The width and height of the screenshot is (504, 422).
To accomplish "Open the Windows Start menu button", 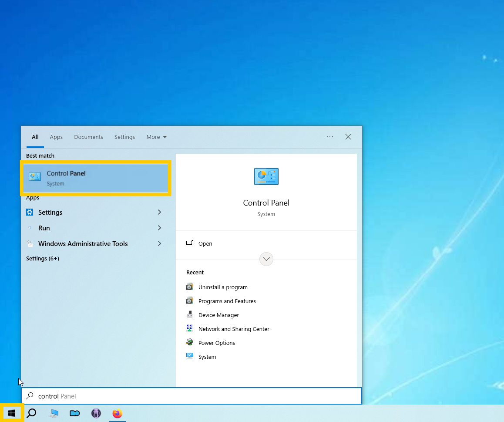I will 12,413.
